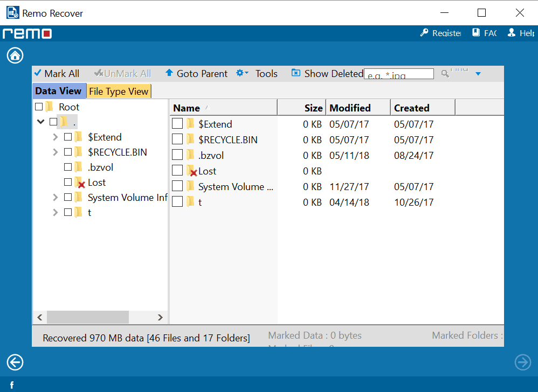Click the Register key icon
Screen dimensions: 538x392
click(x=424, y=32)
